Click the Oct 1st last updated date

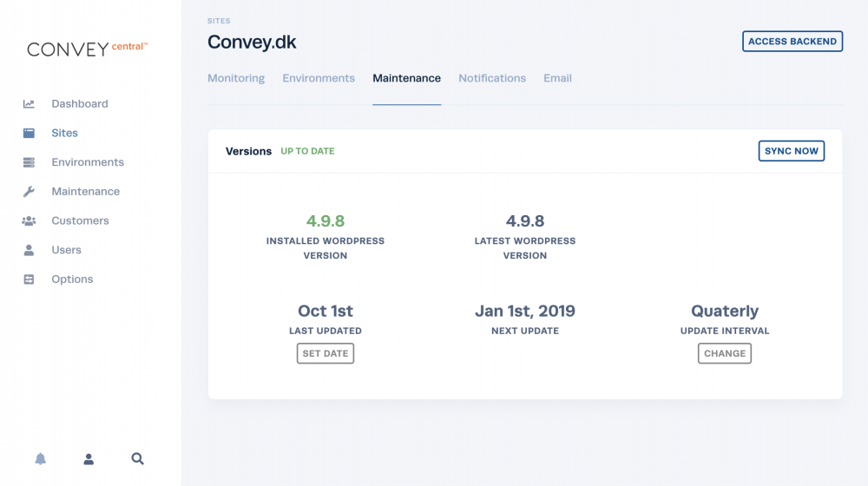pos(325,311)
